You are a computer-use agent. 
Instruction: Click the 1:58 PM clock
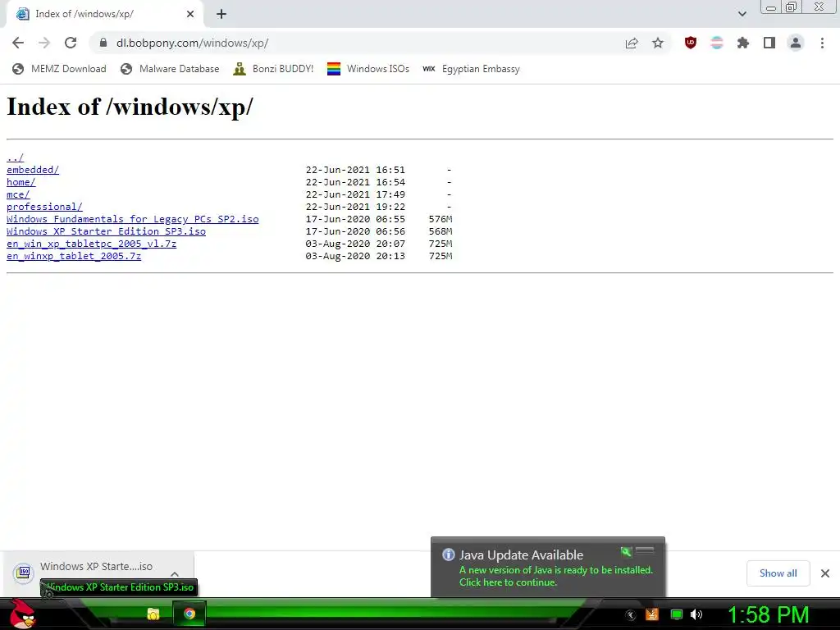768,614
